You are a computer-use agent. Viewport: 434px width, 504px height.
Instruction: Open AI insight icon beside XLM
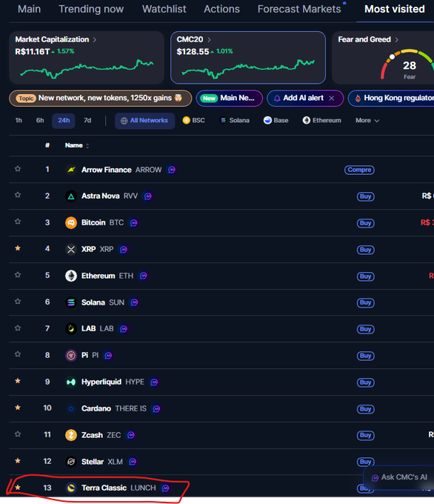(133, 462)
